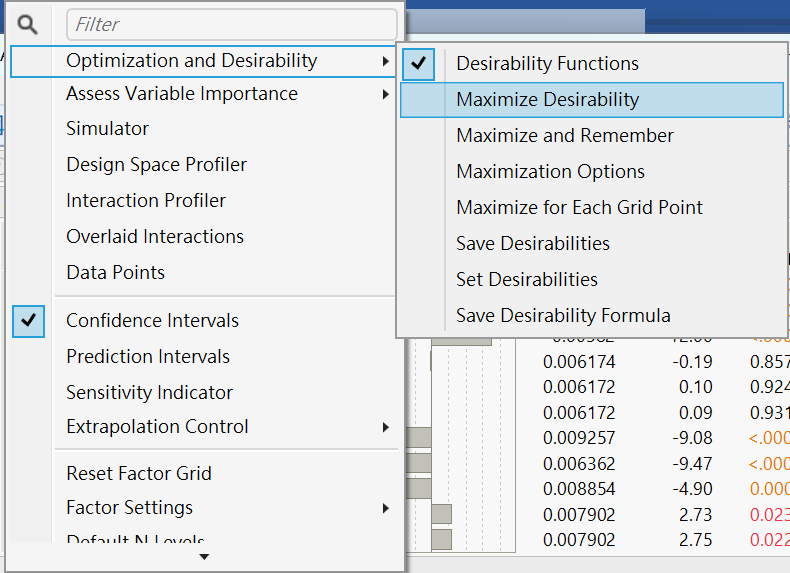Viewport: 790px width, 573px height.
Task: Enable Prediction Intervals option
Action: [x=148, y=357]
